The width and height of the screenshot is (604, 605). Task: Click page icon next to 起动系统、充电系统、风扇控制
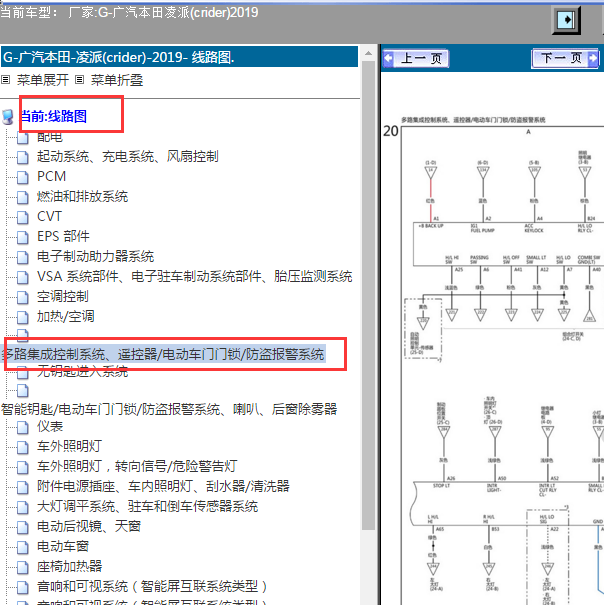[x=23, y=157]
